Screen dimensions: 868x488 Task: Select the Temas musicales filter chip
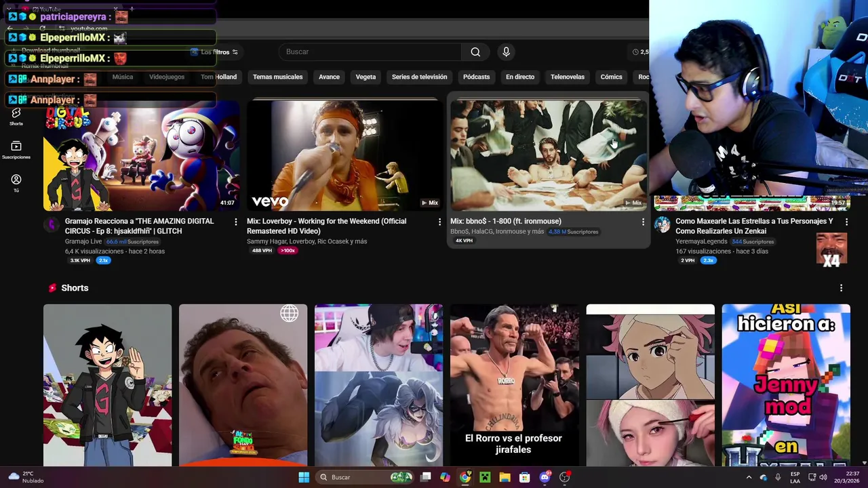(x=277, y=77)
